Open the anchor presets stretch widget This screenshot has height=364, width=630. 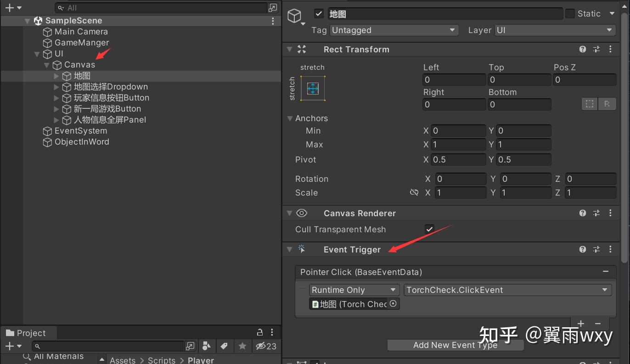click(313, 88)
